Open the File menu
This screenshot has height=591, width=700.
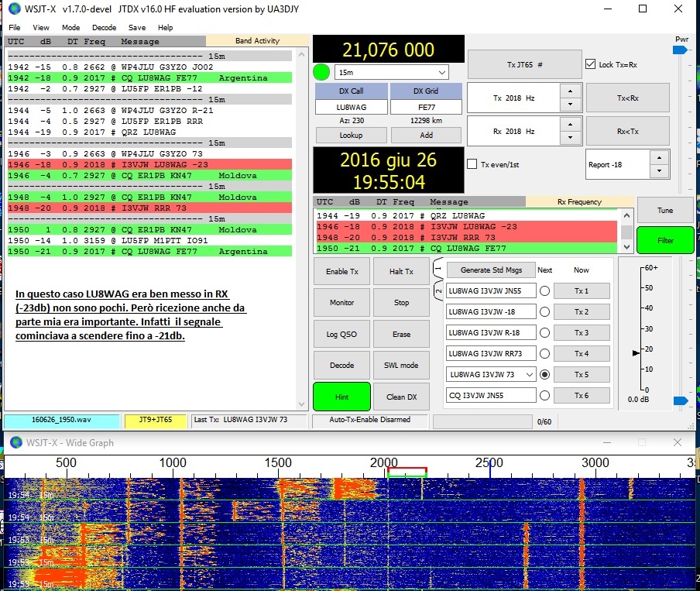coord(15,27)
